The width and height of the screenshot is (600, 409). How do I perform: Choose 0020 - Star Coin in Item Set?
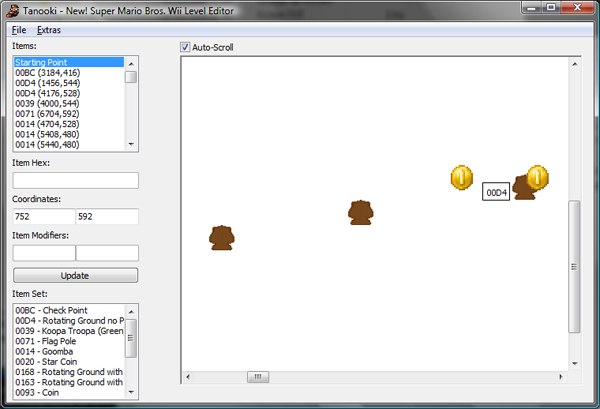click(69, 362)
